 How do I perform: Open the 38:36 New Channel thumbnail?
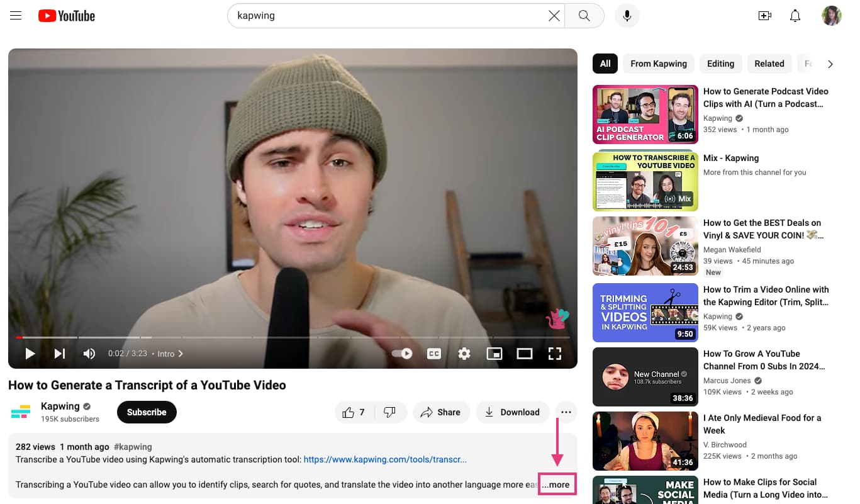tap(645, 377)
